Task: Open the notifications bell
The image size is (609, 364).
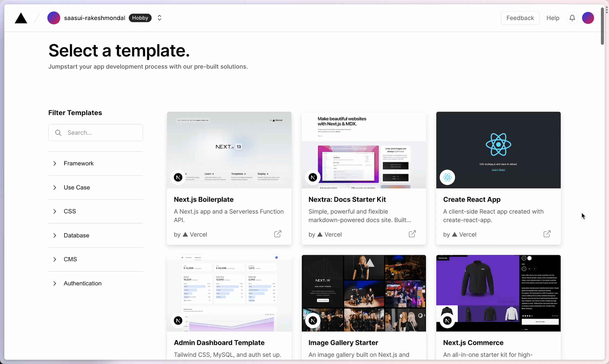Action: (x=572, y=18)
